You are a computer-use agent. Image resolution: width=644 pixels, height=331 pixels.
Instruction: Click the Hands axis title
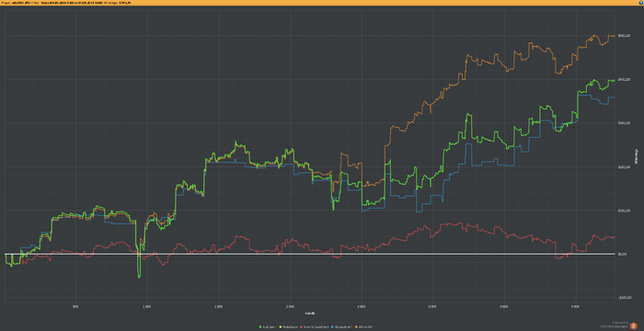pyautogui.click(x=310, y=313)
